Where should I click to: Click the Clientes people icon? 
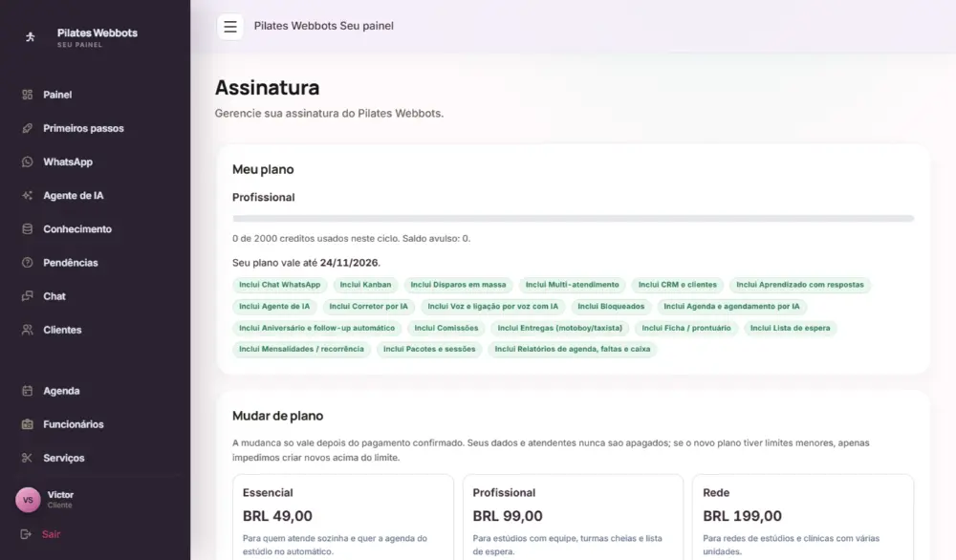[x=28, y=330]
